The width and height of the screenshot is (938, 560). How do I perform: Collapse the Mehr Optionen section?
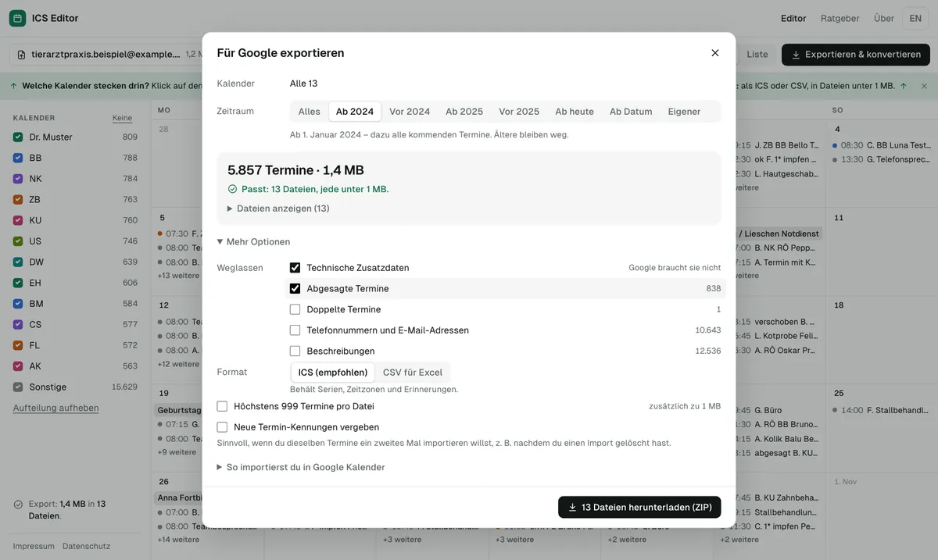tap(253, 242)
